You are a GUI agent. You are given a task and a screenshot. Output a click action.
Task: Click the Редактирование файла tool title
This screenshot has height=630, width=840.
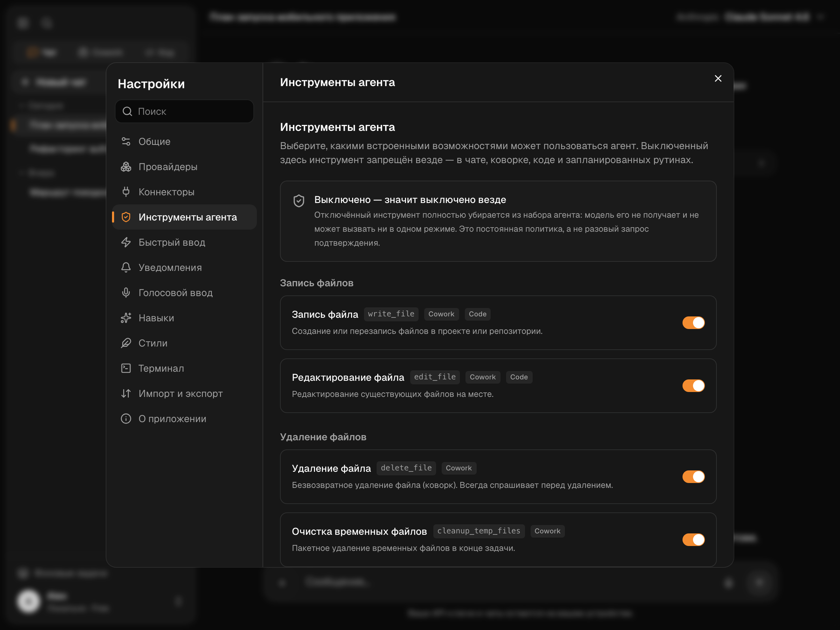(x=348, y=377)
